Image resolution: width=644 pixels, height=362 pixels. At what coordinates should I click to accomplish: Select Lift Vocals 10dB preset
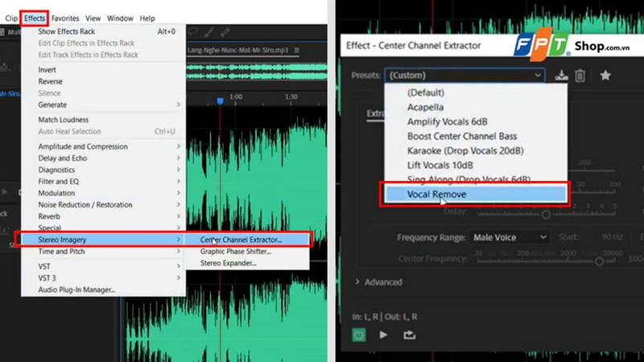pos(476,165)
